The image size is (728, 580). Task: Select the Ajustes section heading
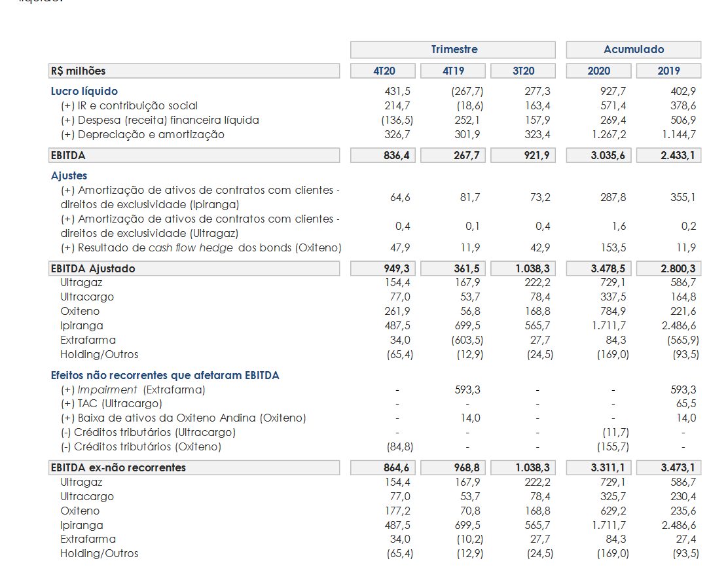[69, 175]
